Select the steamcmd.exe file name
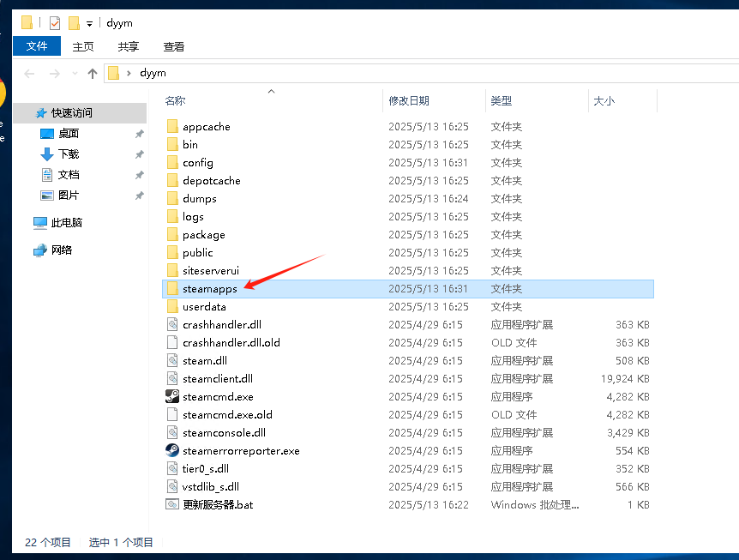This screenshot has height=560, width=739. pos(218,396)
